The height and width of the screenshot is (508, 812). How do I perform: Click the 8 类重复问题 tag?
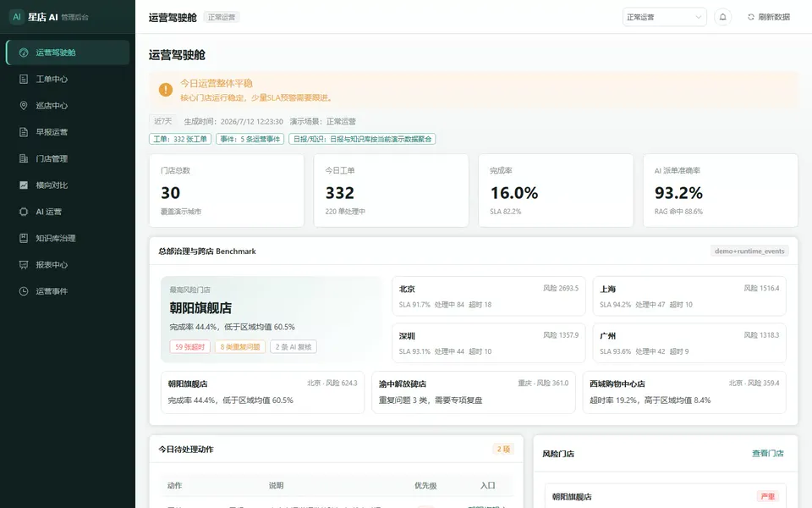[239, 347]
